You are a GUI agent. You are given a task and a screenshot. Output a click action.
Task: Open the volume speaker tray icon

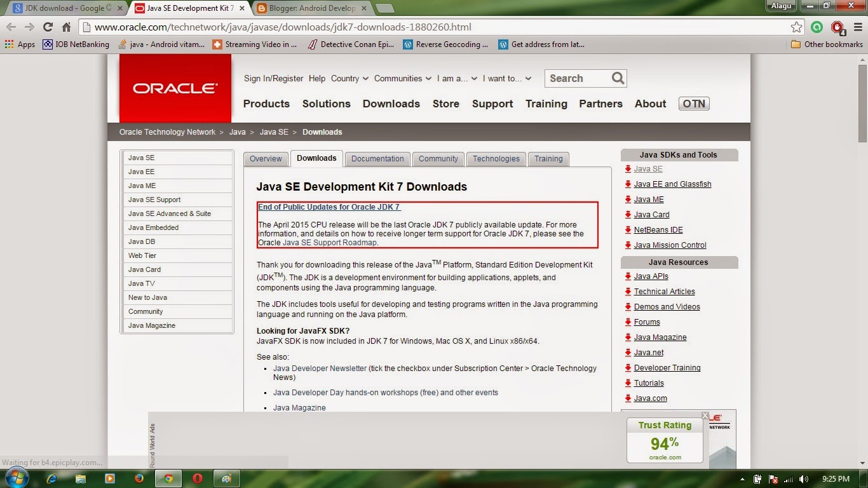(804, 479)
